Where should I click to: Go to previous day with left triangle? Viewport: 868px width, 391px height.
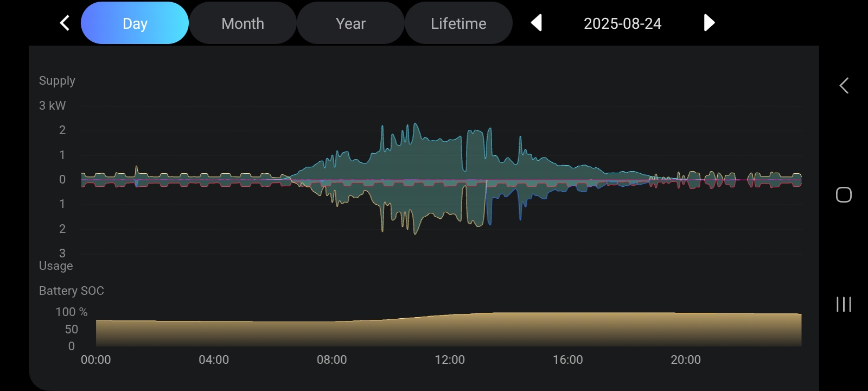point(536,23)
